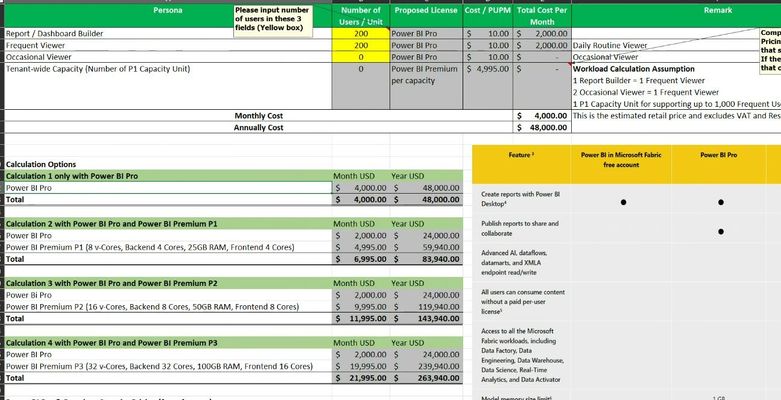Click the 'Cost / PUPM' header
Viewport: 781px width, 400px height.
488,15
